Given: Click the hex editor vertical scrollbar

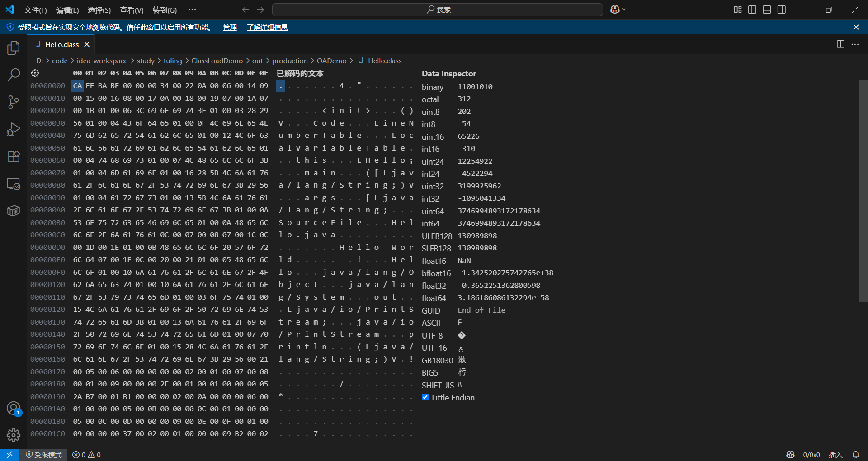Looking at the screenshot, I should [x=863, y=191].
